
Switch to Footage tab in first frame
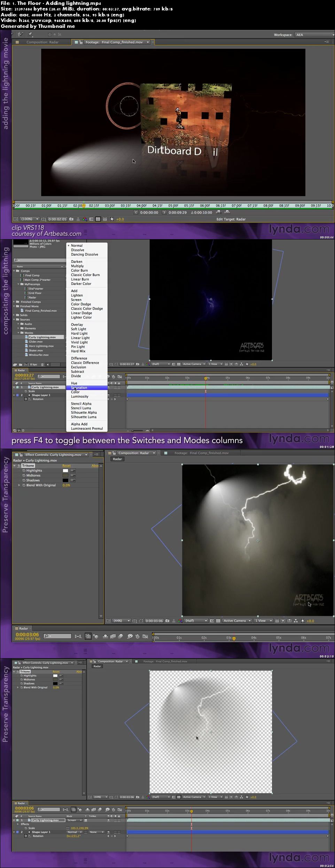coord(114,42)
